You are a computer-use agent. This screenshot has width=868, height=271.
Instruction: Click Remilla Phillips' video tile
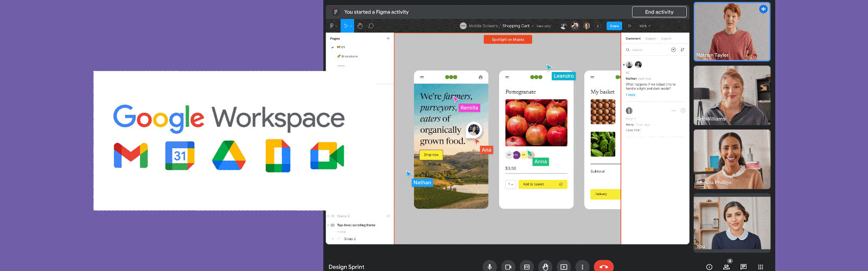732,159
